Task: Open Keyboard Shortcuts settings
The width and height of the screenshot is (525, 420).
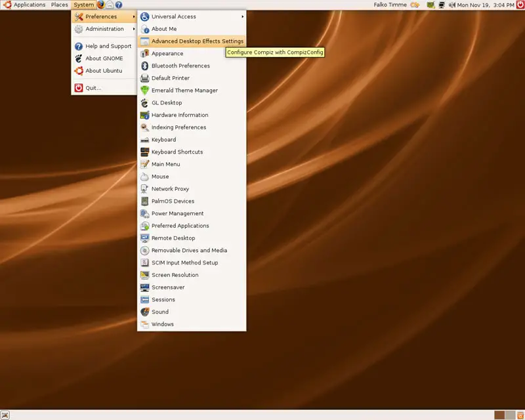Action: pos(192,152)
